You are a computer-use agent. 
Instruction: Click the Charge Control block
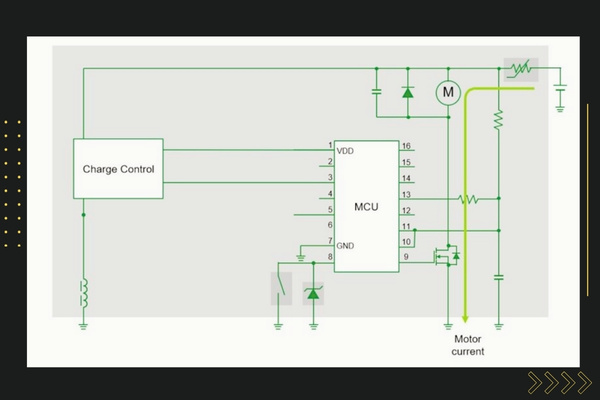tap(118, 168)
